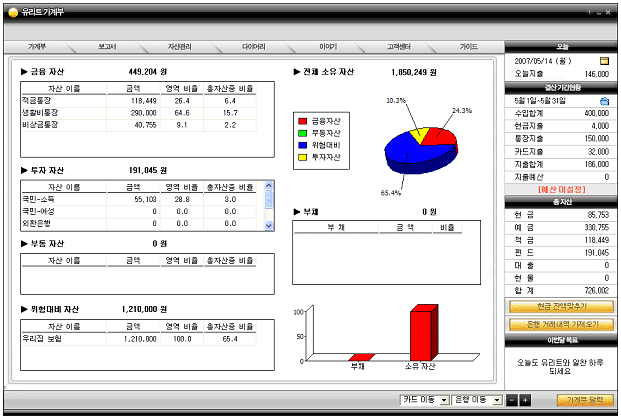Viewport: 621px width, 418px height.
Task: Open the 다이어리 tab
Action: click(254, 46)
